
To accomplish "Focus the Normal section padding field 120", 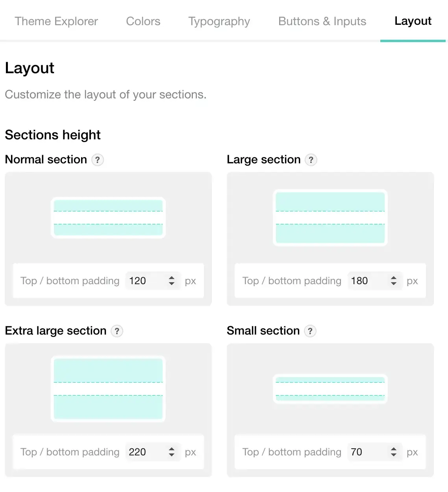I will (153, 281).
